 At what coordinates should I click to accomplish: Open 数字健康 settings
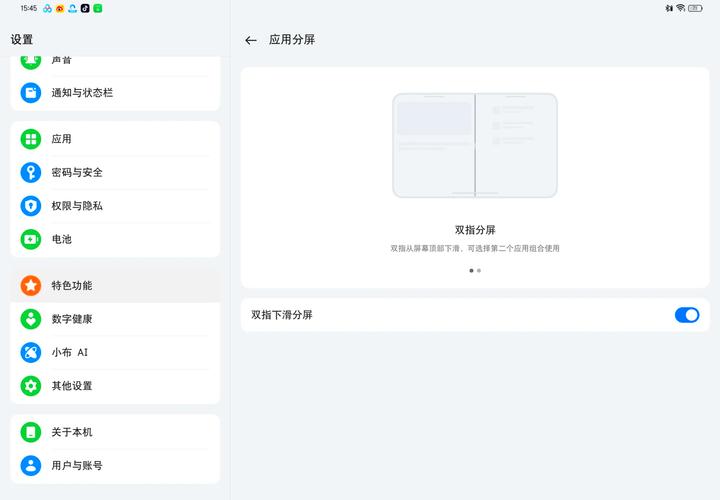point(115,319)
